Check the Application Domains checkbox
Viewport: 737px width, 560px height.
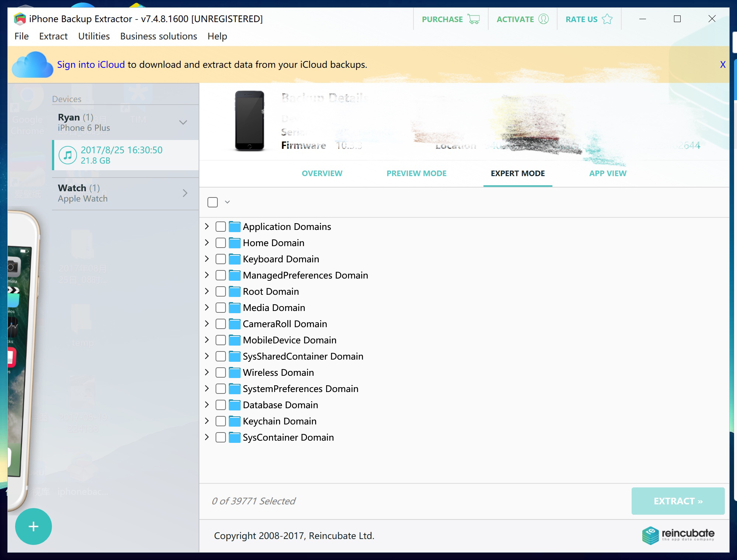221,227
